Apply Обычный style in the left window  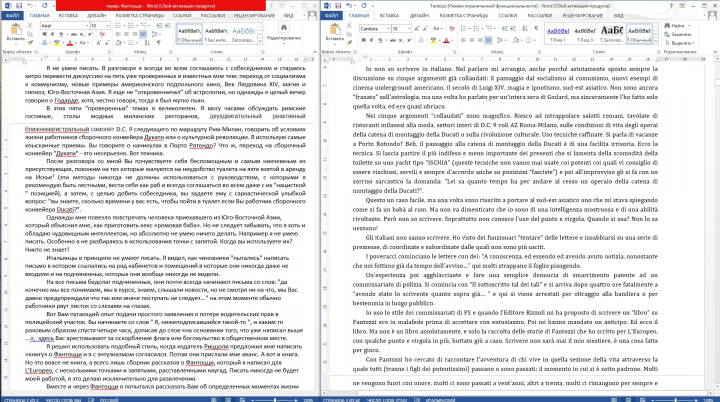click(x=189, y=34)
